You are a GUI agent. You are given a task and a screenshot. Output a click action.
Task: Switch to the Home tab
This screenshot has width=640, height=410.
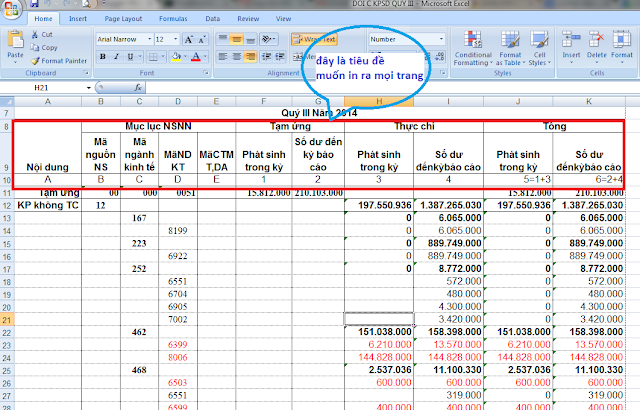[43, 19]
